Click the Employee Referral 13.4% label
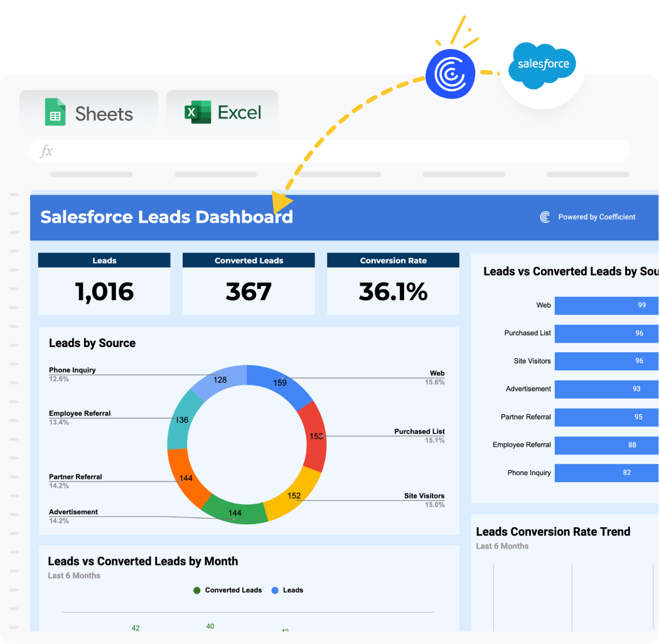Image resolution: width=659 pixels, height=644 pixels. (x=80, y=417)
